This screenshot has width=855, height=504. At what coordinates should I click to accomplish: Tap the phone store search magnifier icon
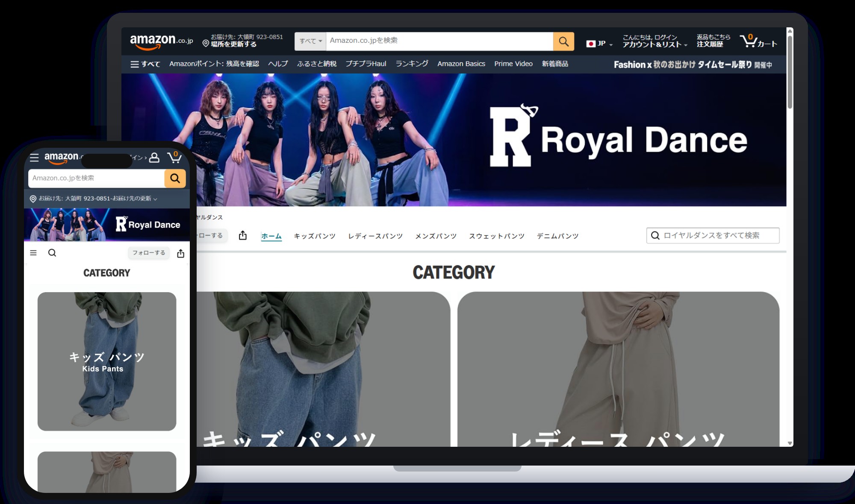pos(52,253)
